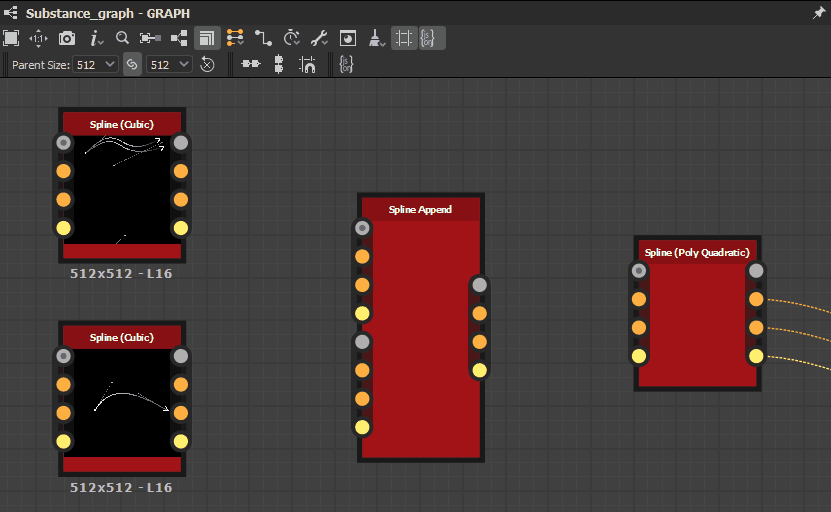Image resolution: width=831 pixels, height=512 pixels.
Task: Click the fit graph to view icon
Action: (x=11, y=38)
